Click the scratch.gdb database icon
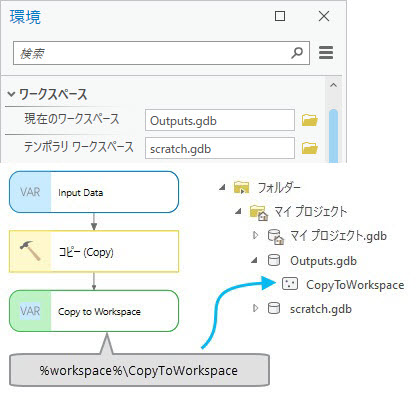The width and height of the screenshot is (417, 399). [x=274, y=308]
